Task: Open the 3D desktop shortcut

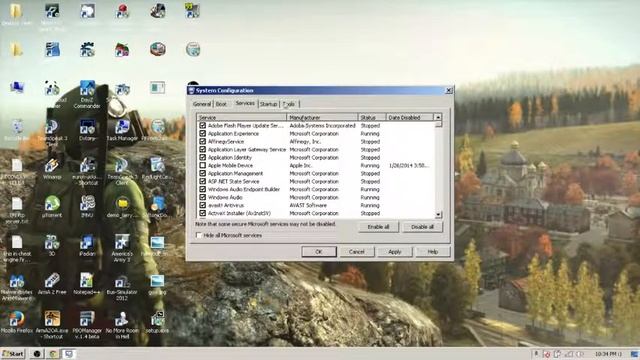Action: [x=52, y=245]
